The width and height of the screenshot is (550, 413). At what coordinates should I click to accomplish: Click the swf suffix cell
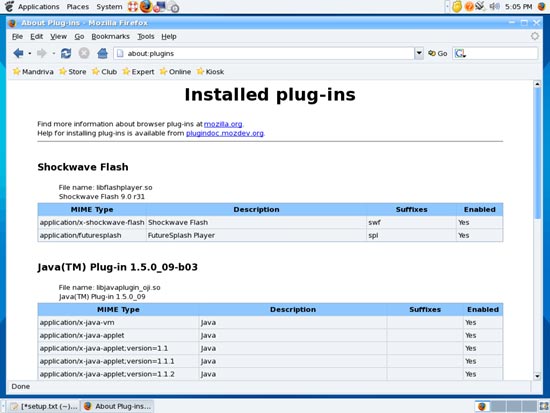[411, 222]
